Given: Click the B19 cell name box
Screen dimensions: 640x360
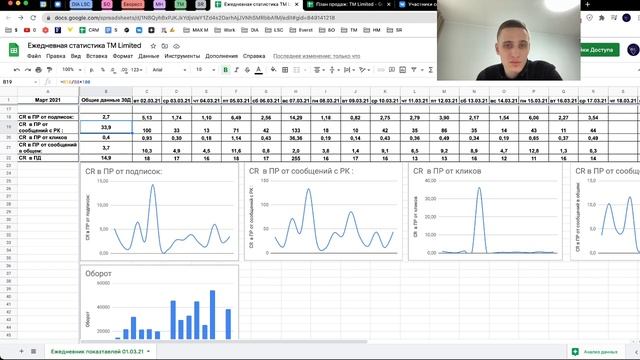Looking at the screenshot, I should pyautogui.click(x=20, y=82).
